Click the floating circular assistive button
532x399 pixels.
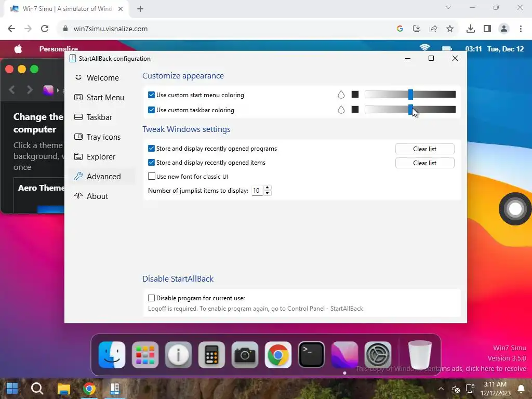(x=515, y=209)
